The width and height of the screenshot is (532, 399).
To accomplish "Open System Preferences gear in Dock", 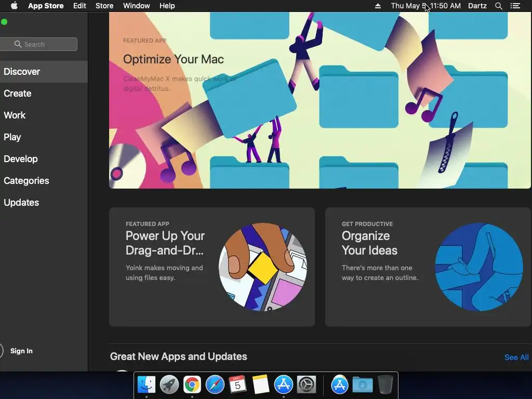I will click(307, 385).
